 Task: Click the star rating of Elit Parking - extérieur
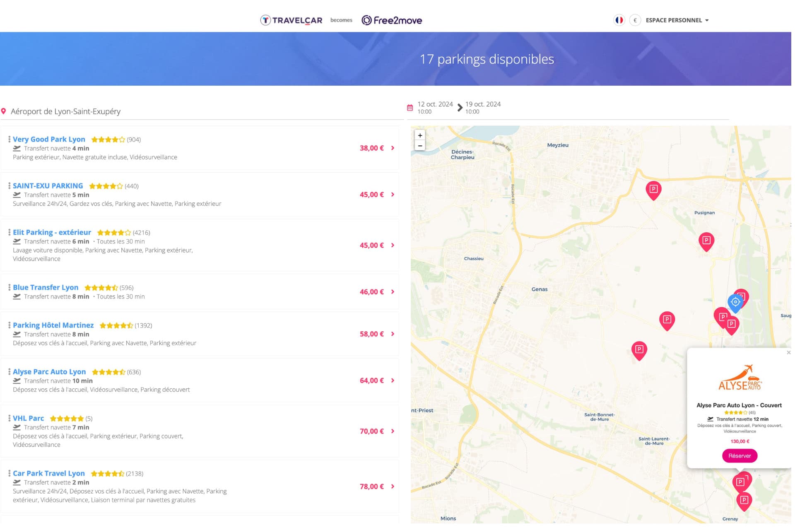pyautogui.click(x=114, y=233)
